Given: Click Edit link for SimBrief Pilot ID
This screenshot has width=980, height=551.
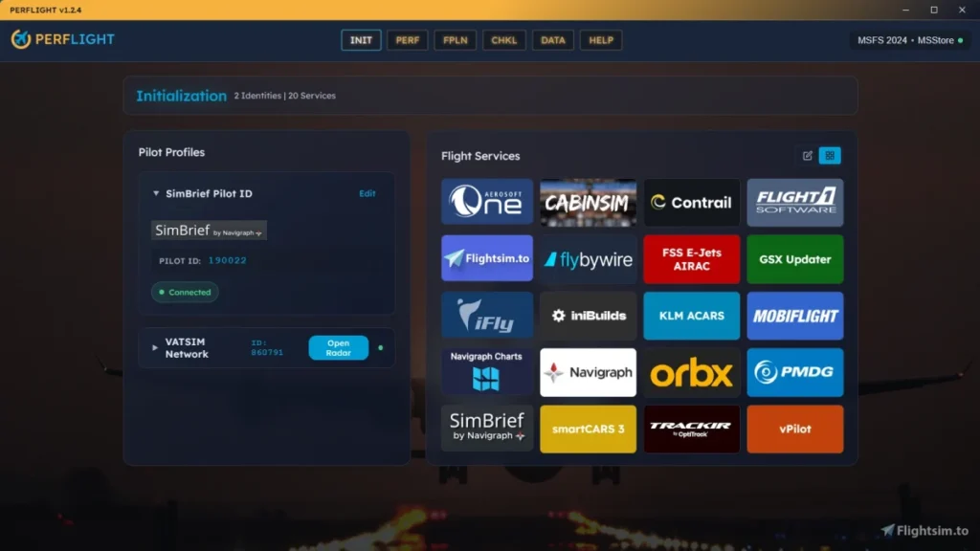Looking at the screenshot, I should (367, 193).
